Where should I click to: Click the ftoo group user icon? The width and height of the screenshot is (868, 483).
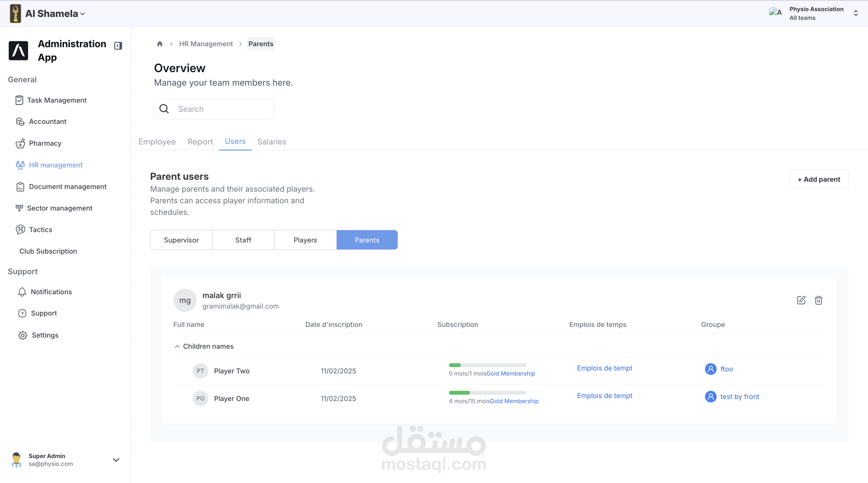(x=711, y=369)
